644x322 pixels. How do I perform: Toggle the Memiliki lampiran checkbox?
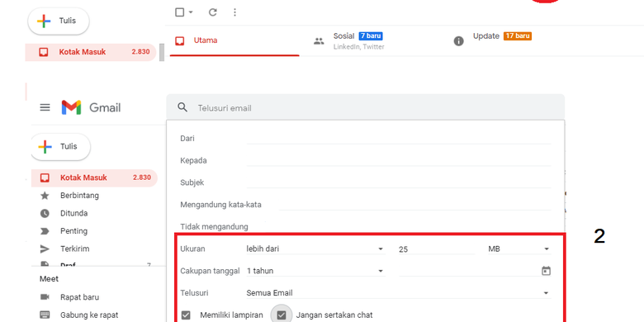tap(186, 315)
